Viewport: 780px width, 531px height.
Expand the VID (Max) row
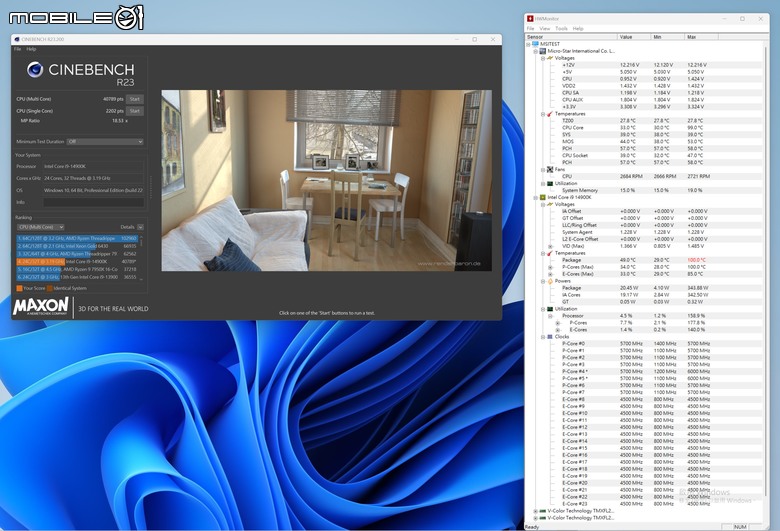[x=550, y=246]
